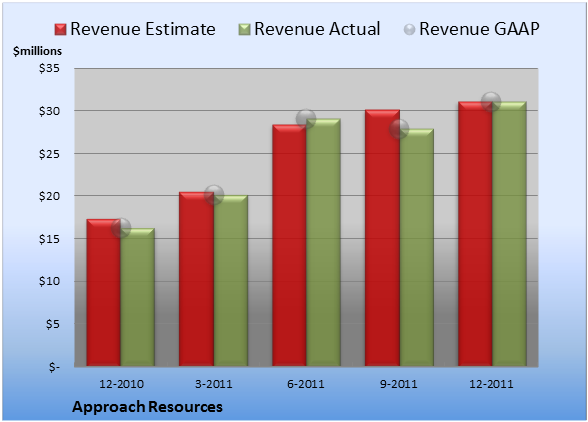588x422 pixels.
Task: Click the '$15' y-axis label
Action: 49,239
